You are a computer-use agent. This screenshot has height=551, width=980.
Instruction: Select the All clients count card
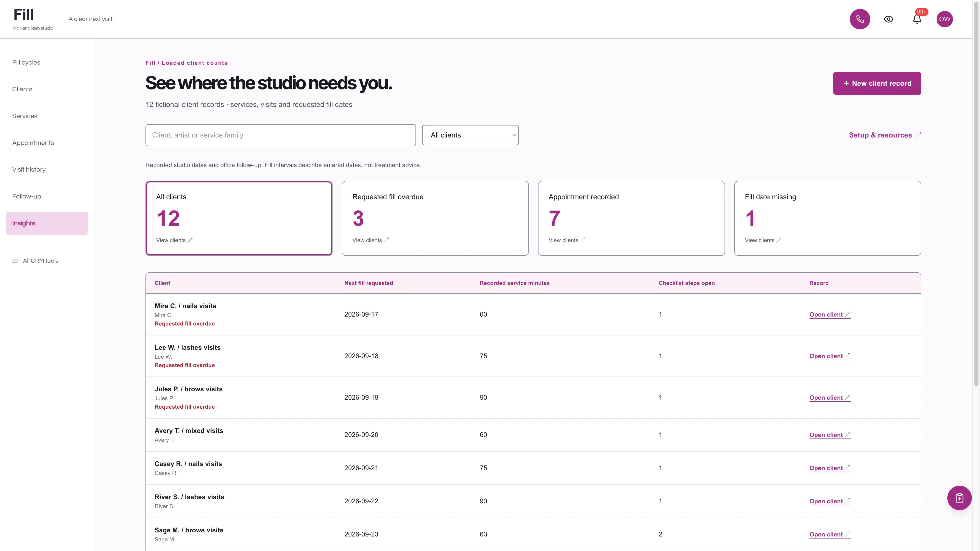[x=239, y=218]
